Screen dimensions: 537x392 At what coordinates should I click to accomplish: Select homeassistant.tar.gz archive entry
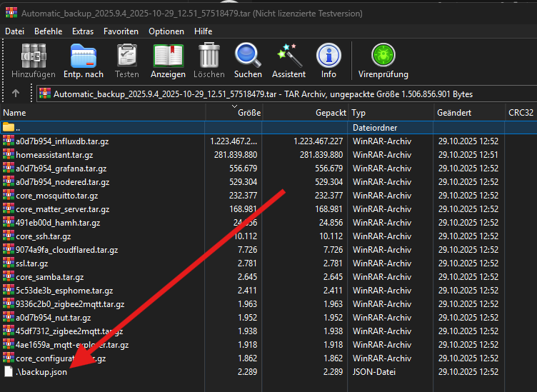54,154
